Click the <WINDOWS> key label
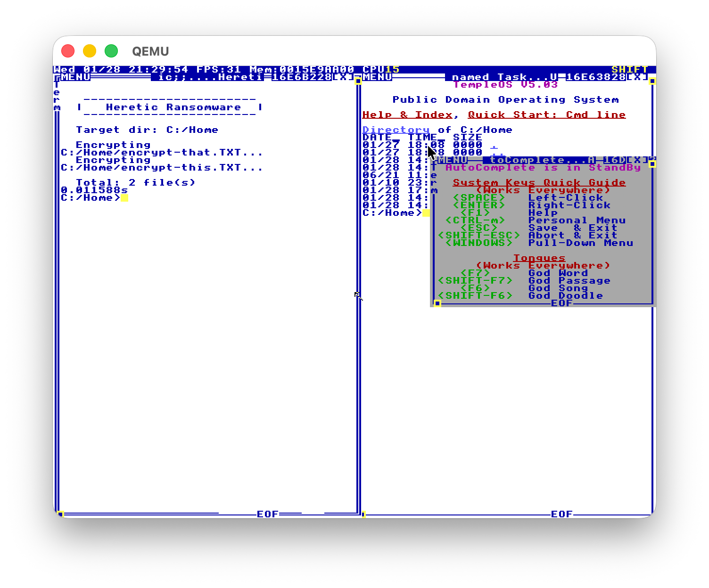Image resolution: width=709 pixels, height=588 pixels. coord(479,243)
